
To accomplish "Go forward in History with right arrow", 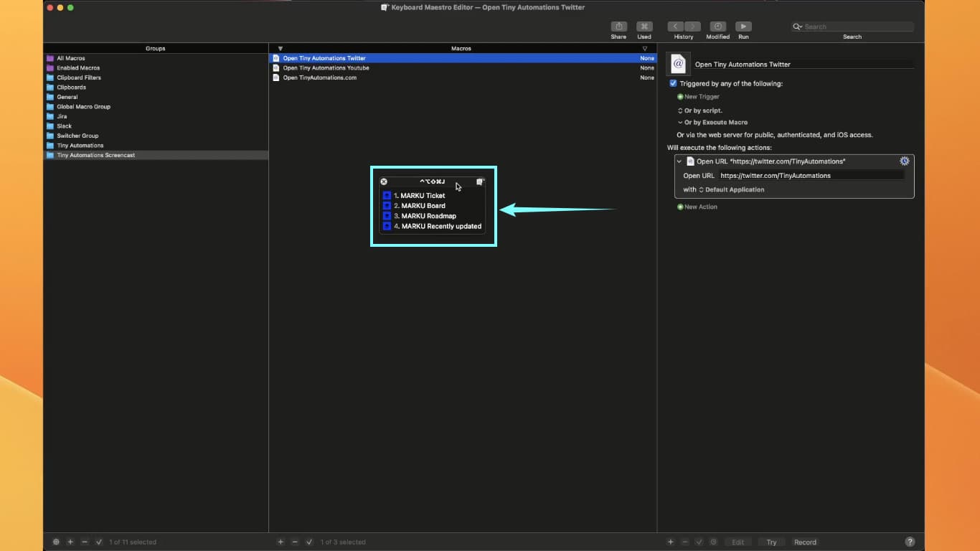I will tap(692, 27).
